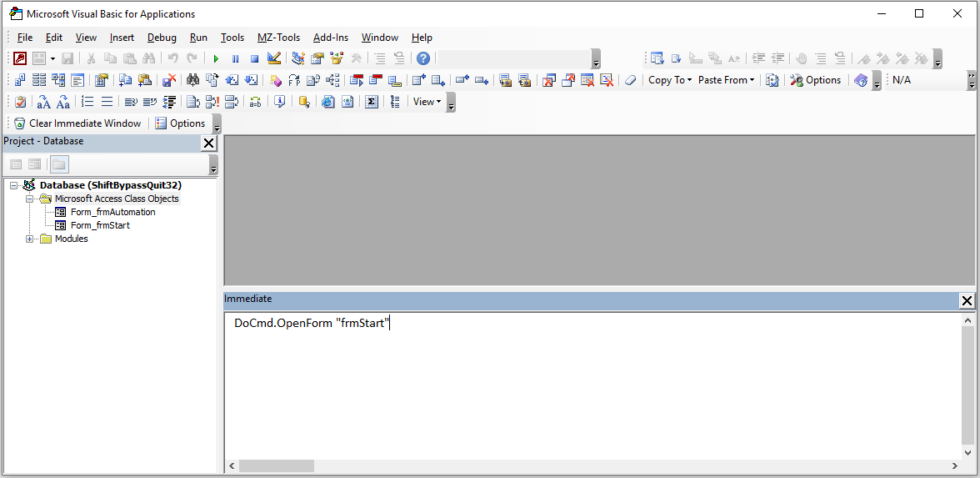Click the uppercase conversion aA icon

click(x=43, y=102)
